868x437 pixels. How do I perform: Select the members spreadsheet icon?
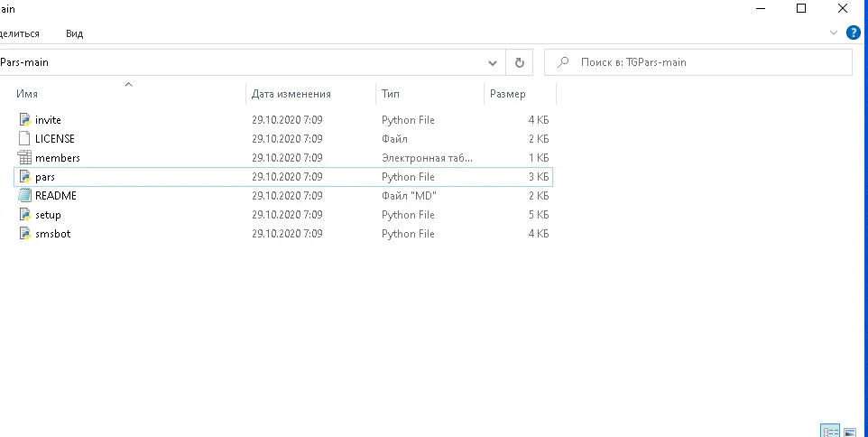tap(24, 157)
